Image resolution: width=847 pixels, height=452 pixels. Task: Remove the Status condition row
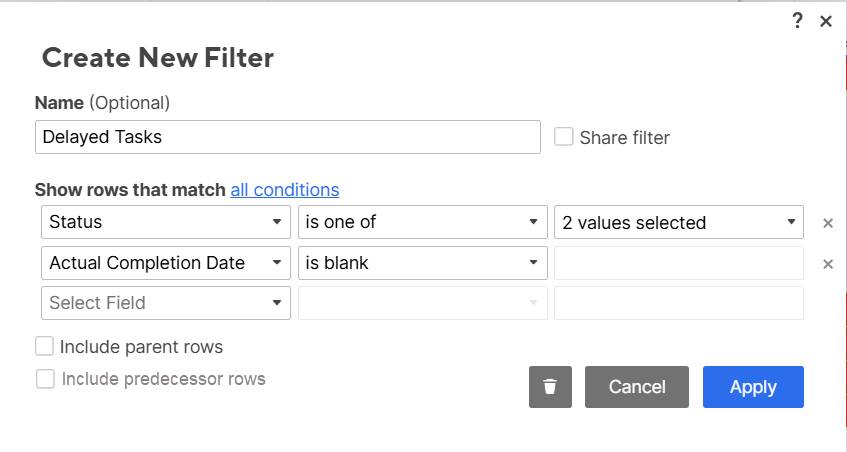pyautogui.click(x=828, y=223)
